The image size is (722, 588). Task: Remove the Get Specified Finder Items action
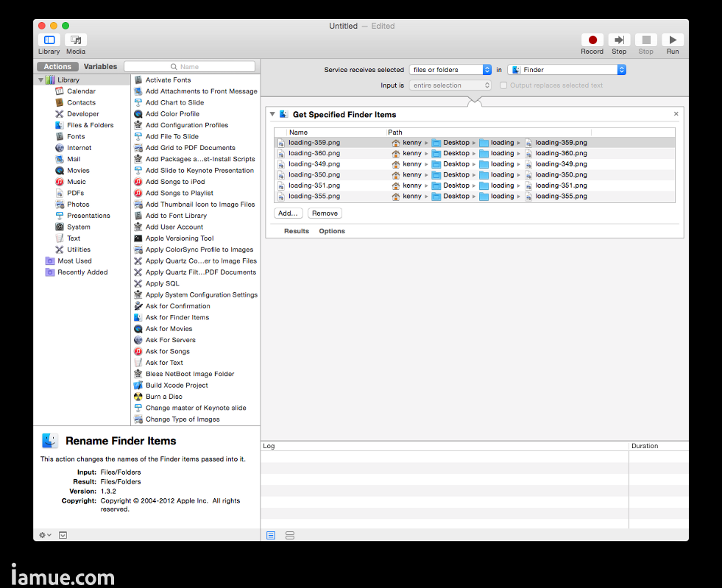coord(676,114)
